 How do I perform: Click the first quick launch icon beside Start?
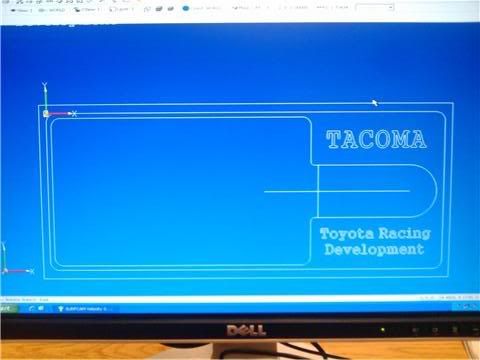pos(31,309)
